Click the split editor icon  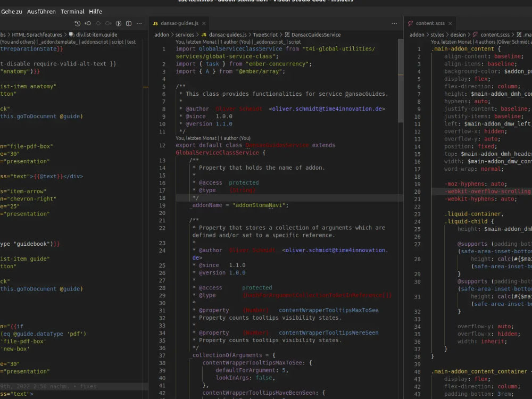pos(129,23)
